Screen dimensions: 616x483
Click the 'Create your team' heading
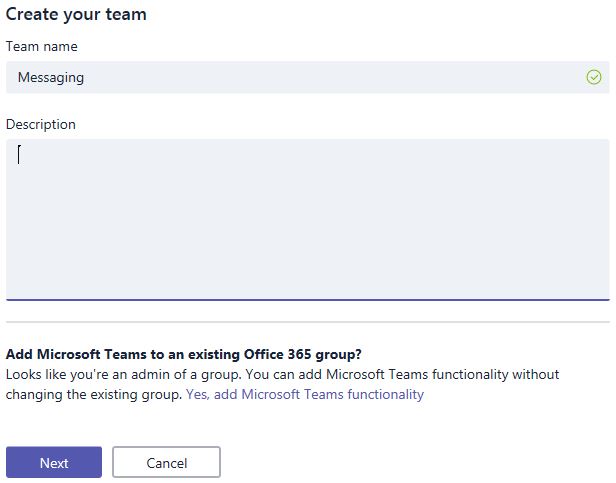pos(76,15)
